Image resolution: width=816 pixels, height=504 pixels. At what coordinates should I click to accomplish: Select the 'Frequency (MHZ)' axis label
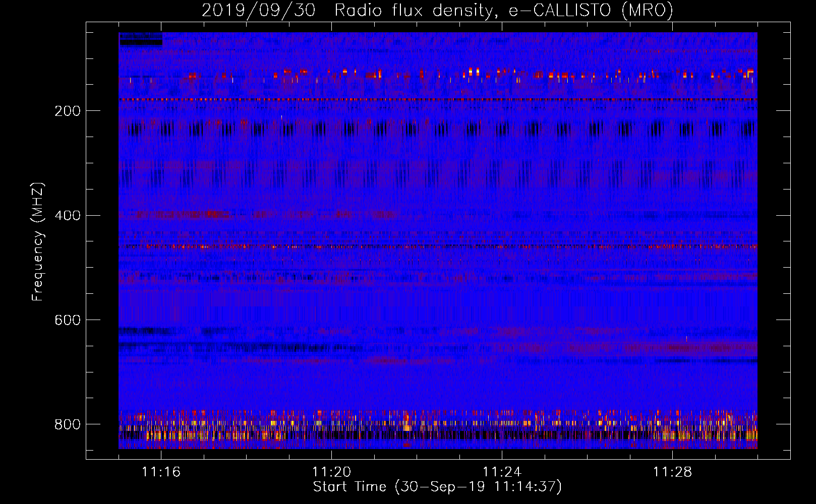38,241
